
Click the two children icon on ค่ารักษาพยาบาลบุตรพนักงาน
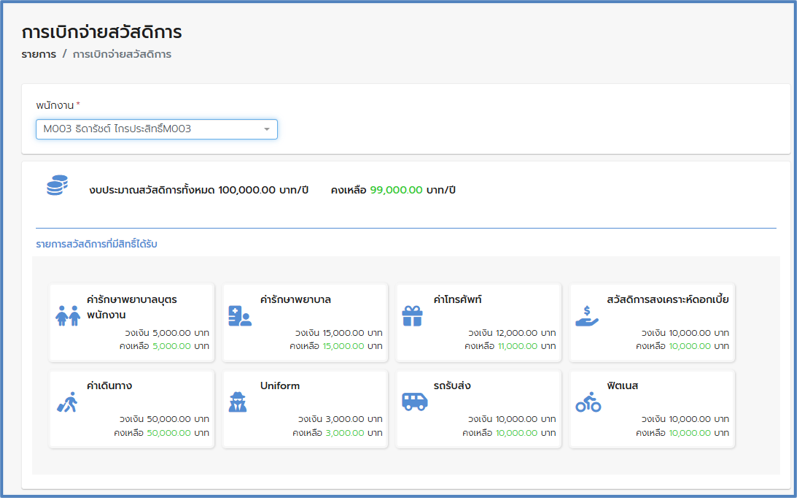click(68, 316)
